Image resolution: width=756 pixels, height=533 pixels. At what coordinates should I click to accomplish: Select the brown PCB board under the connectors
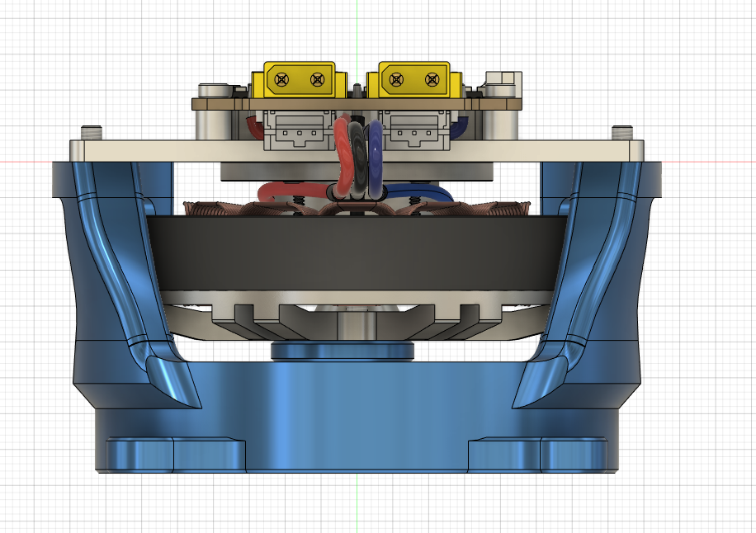click(x=357, y=104)
